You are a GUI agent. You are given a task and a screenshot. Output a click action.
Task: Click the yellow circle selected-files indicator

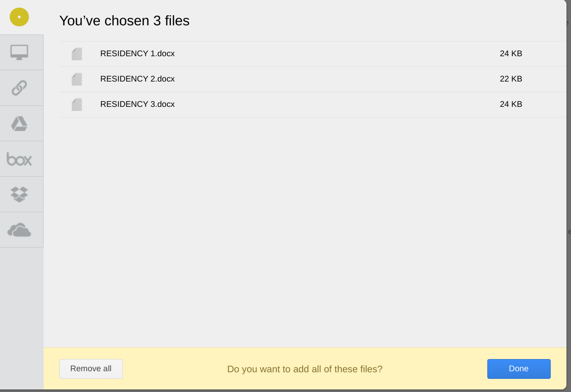coord(19,17)
